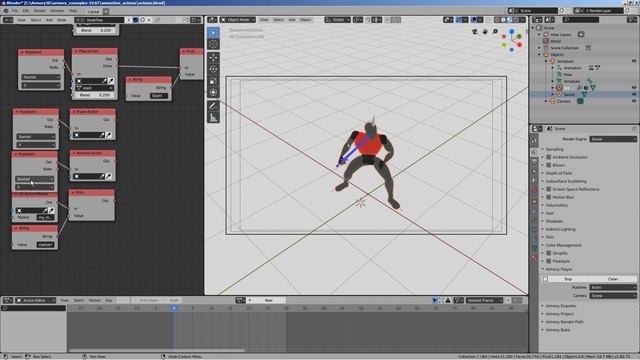The image size is (640, 360).
Task: Open the node editor Add menu
Action: pyautogui.click(x=49, y=20)
